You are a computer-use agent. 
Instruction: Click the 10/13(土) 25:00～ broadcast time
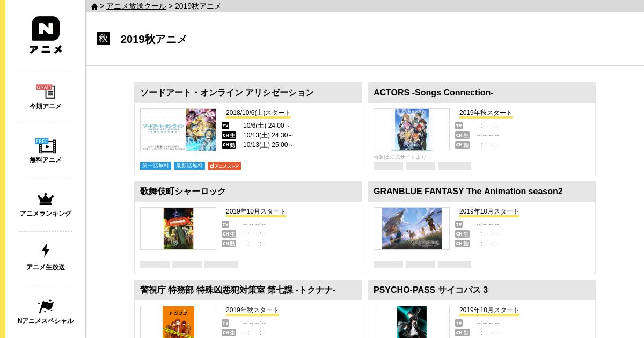(x=268, y=145)
